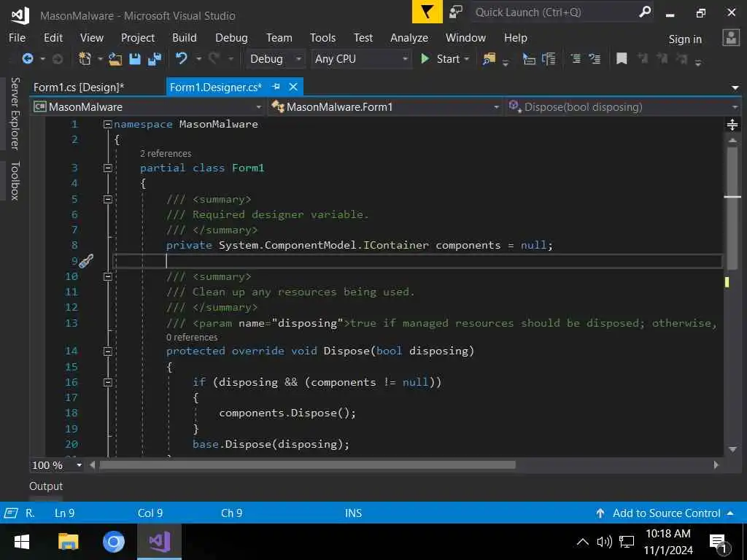Undo the last action with Undo arrow
Screen dimensions: 747x560
[x=181, y=58]
